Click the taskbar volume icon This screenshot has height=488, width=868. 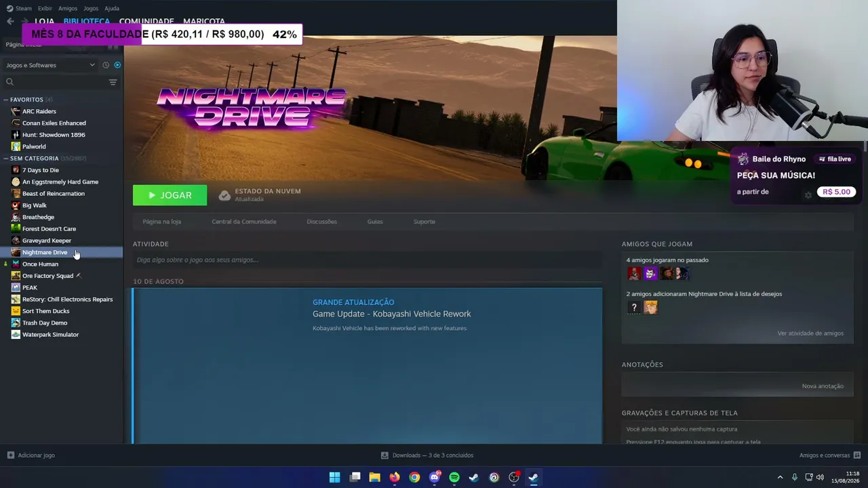820,477
